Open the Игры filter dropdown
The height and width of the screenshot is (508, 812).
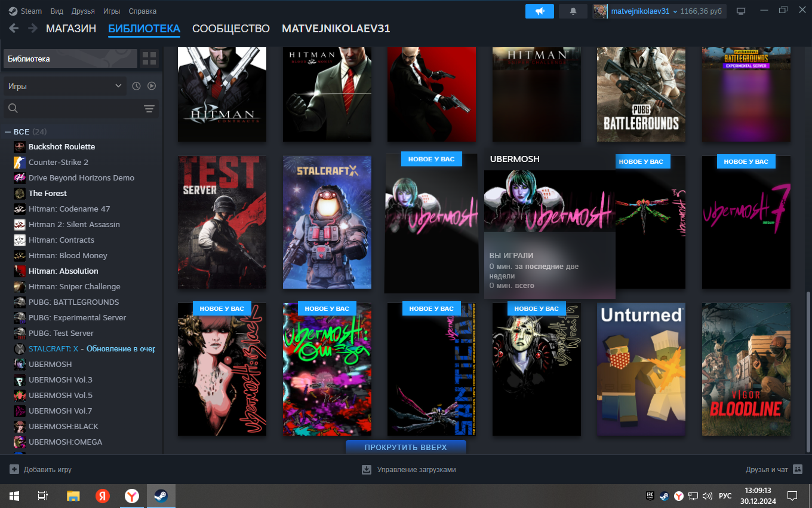coord(65,86)
